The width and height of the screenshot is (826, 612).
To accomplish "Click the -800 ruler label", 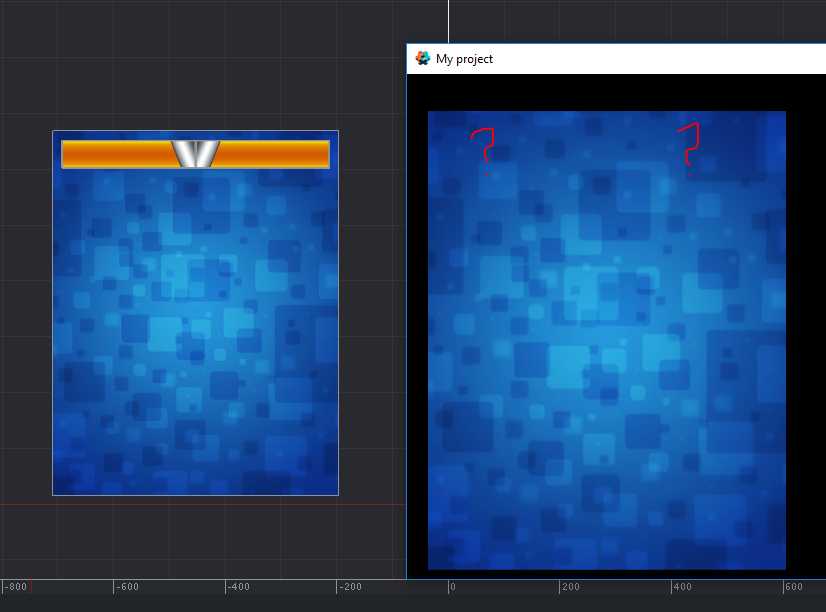I will [x=16, y=587].
